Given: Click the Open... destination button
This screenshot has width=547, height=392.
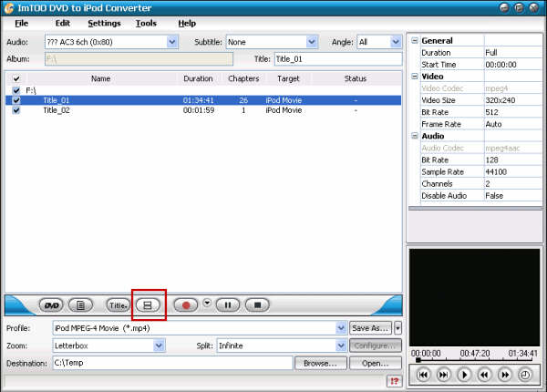Looking at the screenshot, I should (x=376, y=364).
